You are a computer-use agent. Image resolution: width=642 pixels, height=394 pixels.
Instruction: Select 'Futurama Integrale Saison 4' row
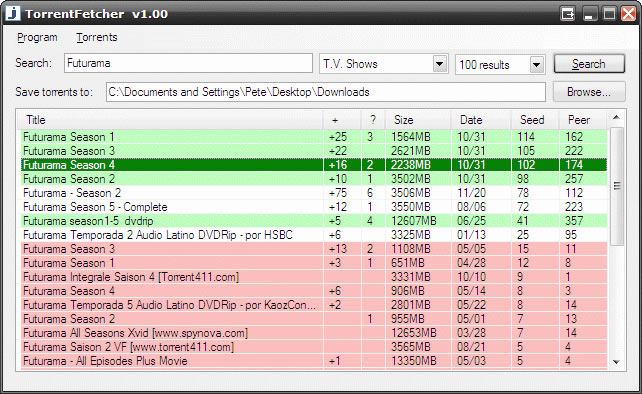click(x=314, y=277)
